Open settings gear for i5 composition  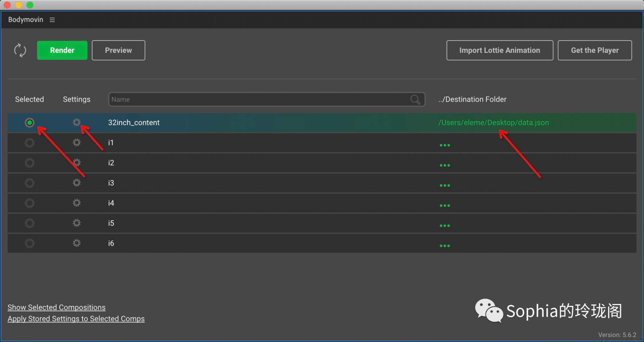coord(77,223)
